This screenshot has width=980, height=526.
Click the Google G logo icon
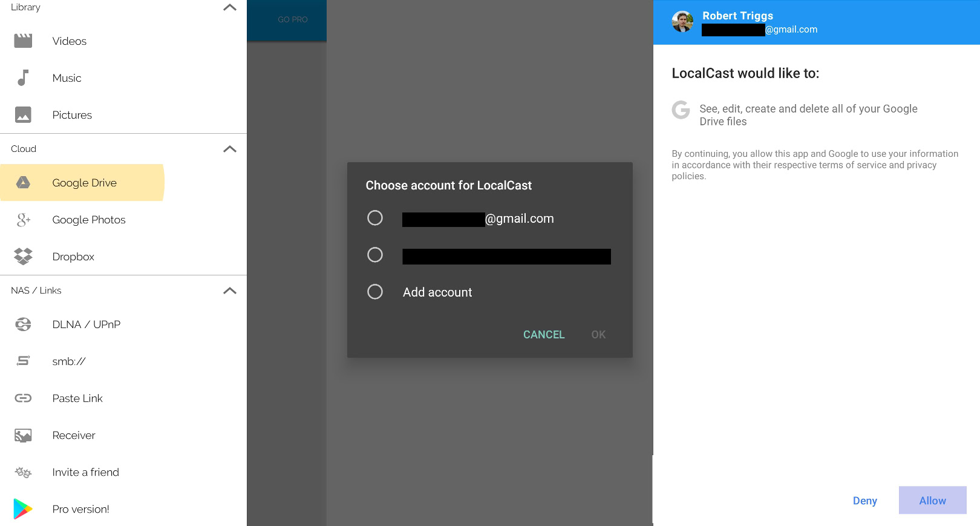point(681,110)
